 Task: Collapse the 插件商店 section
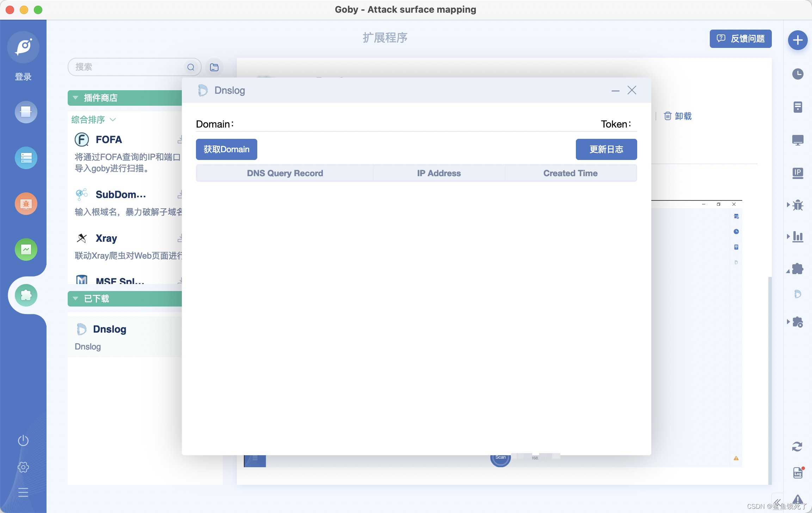[75, 98]
